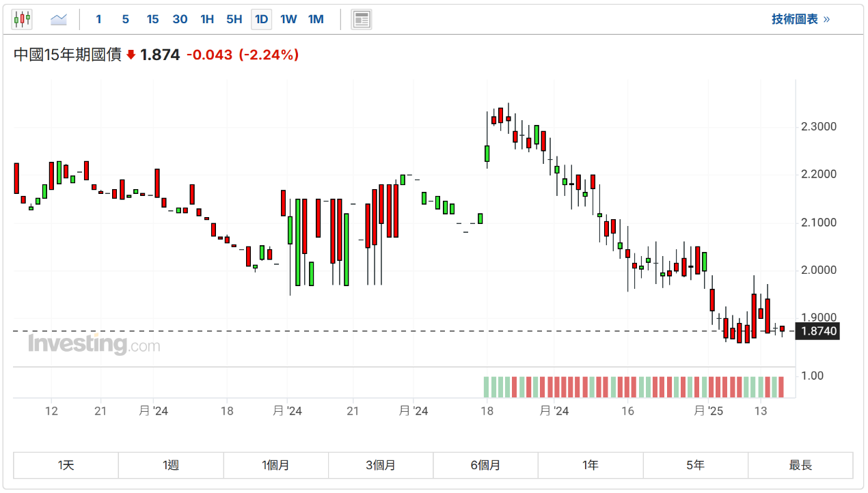The width and height of the screenshot is (868, 493).
Task: Select the 5-minute interval
Action: coord(126,19)
